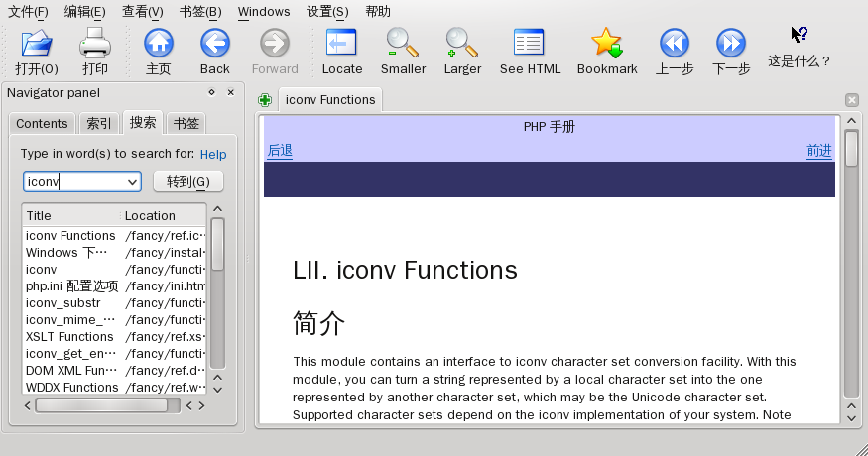The width and height of the screenshot is (868, 456).
Task: Select the 'iconv' search result row
Action: 115,270
